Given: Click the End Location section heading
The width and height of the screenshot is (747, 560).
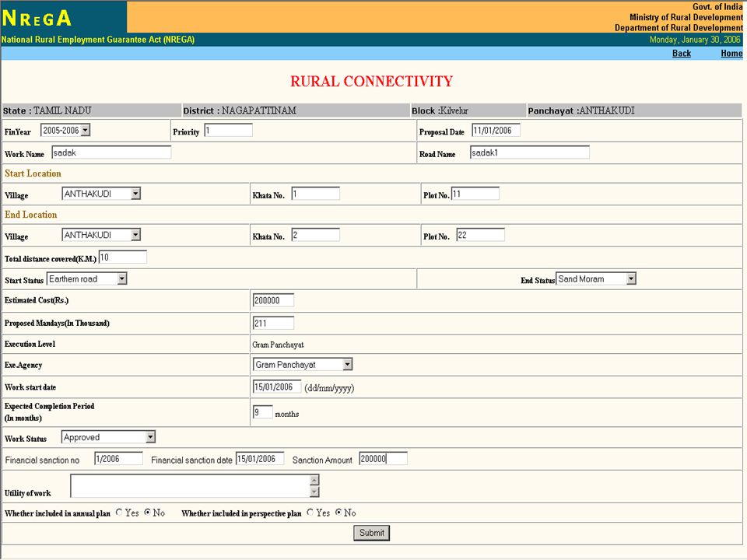Looking at the screenshot, I should (x=31, y=215).
